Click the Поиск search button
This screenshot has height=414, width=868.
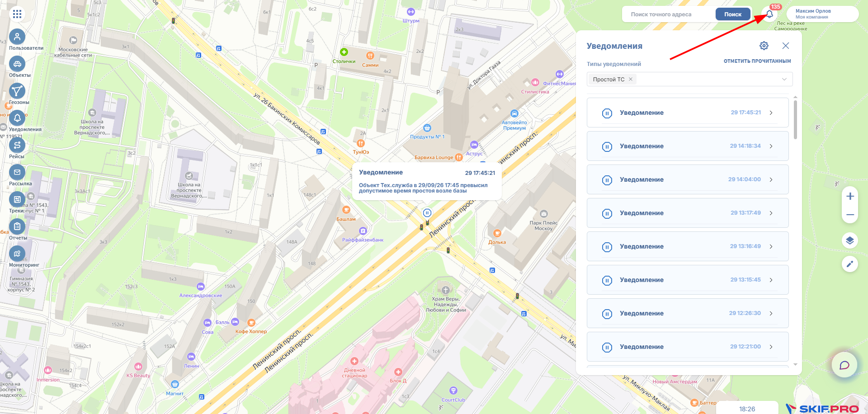point(733,14)
